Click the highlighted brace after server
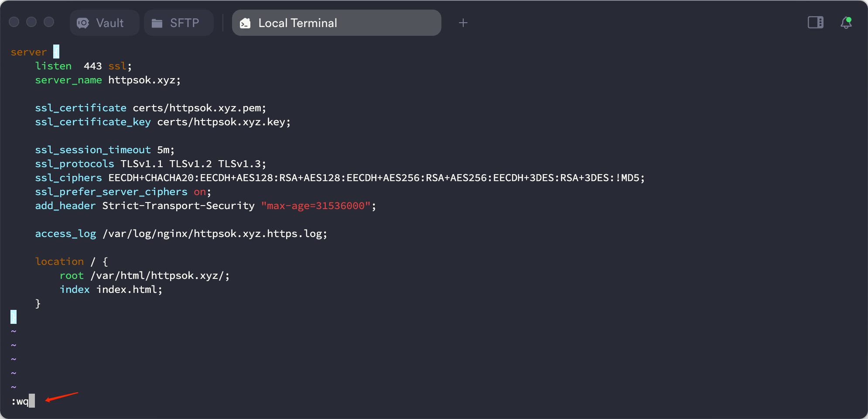The width and height of the screenshot is (868, 419). click(56, 52)
